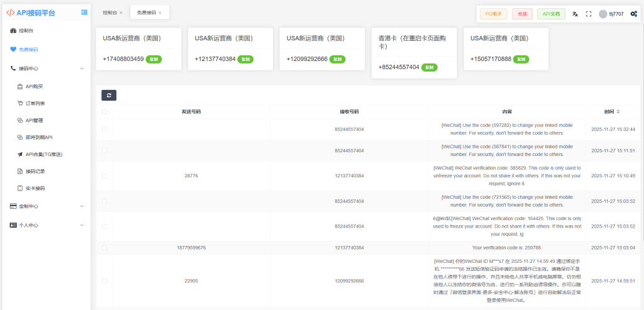Check the row from sender 18779599676
Image resolution: width=644 pixels, height=310 pixels.
coord(104,248)
